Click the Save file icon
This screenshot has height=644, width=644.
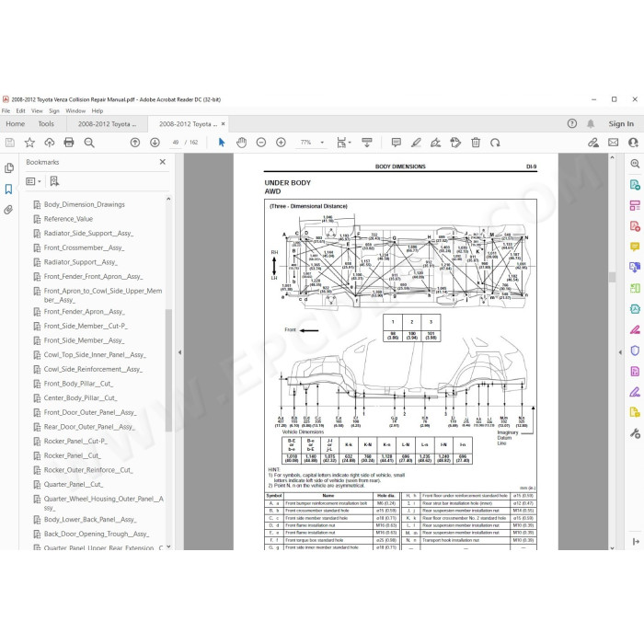pyautogui.click(x=10, y=143)
